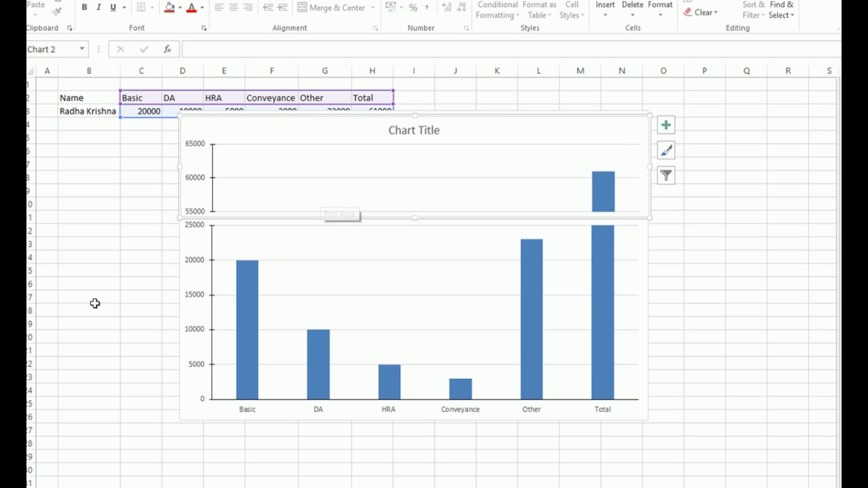Center align text
The height and width of the screenshot is (488, 868).
[x=233, y=7]
